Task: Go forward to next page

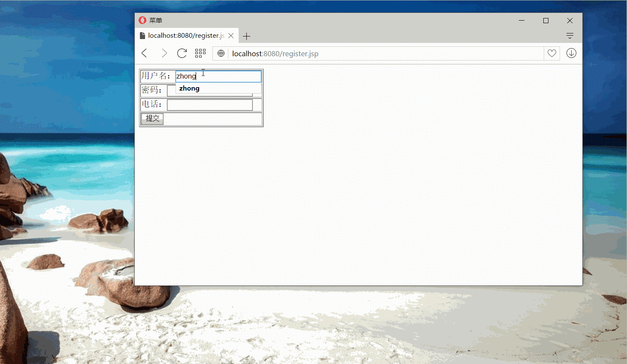Action: pyautogui.click(x=164, y=53)
